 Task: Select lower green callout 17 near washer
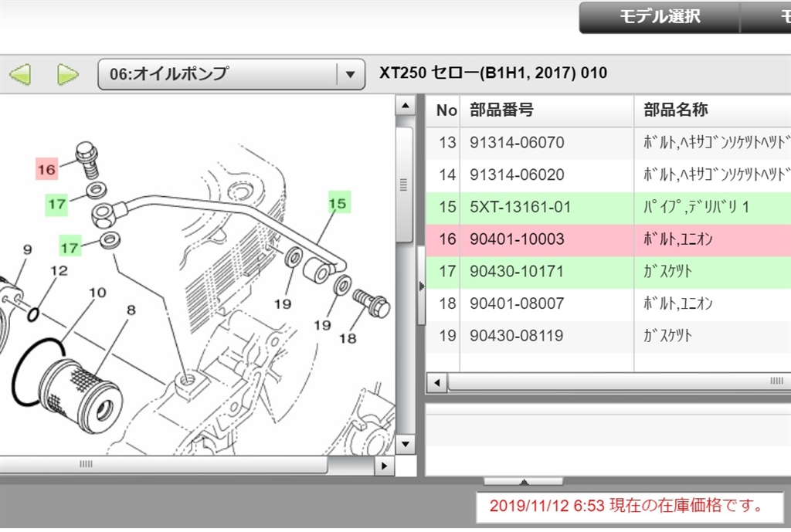pos(70,246)
